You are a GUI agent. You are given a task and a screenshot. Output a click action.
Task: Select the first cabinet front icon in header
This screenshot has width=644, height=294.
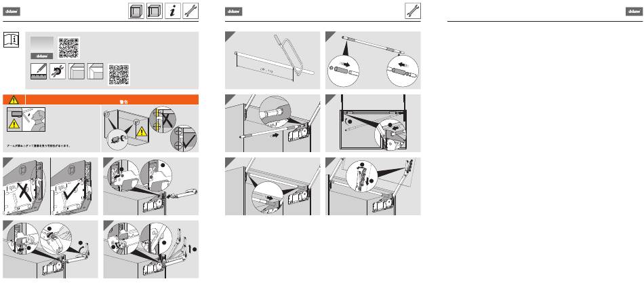point(136,11)
